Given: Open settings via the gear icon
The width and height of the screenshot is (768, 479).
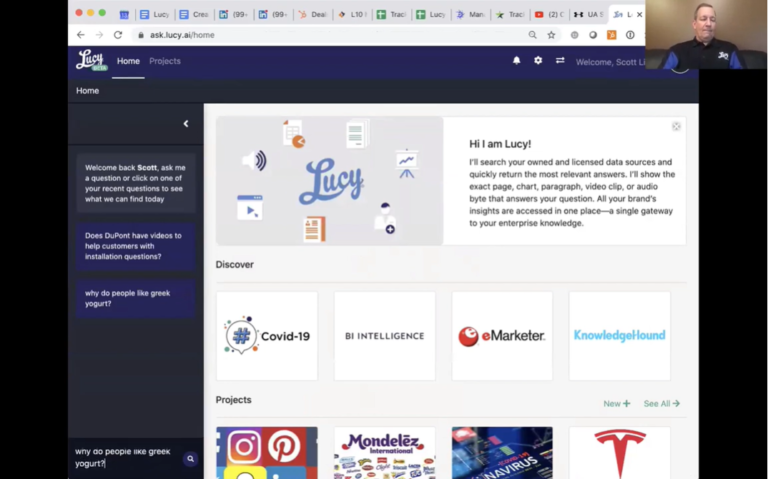Looking at the screenshot, I should point(538,60).
